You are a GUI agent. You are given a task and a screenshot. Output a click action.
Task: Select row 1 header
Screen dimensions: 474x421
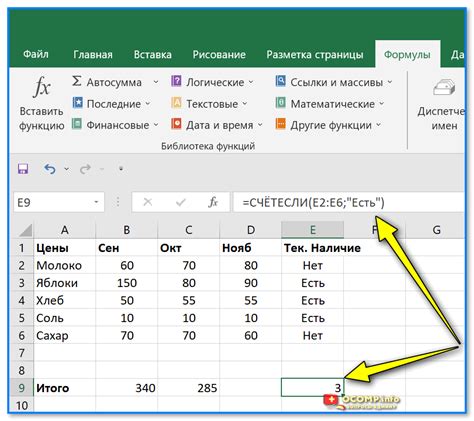[x=22, y=248]
